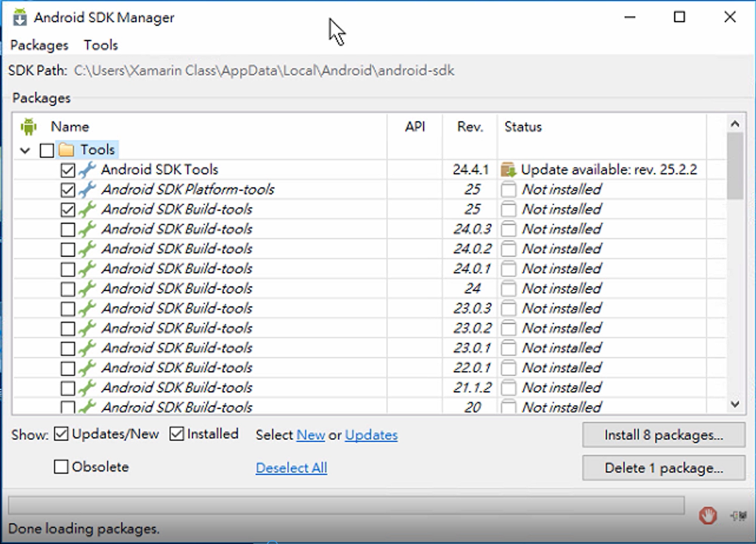
Task: Click wrench icon of Build-tools rev 25
Action: 87,209
